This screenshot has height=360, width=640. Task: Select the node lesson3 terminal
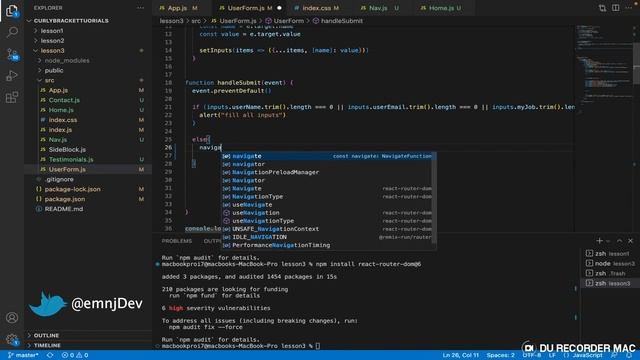610,263
